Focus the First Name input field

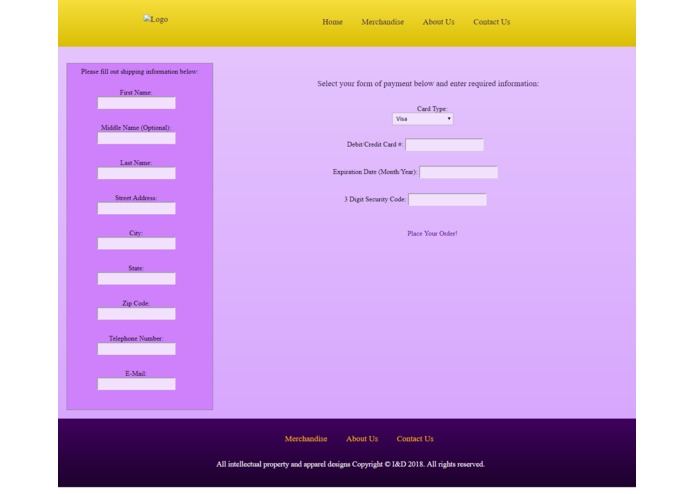click(x=137, y=103)
